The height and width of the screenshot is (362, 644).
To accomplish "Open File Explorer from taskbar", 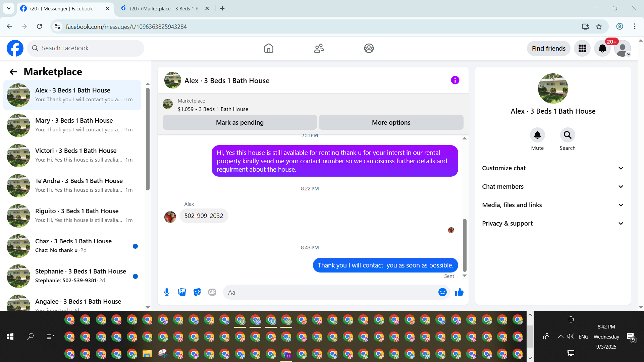I will (147, 354).
